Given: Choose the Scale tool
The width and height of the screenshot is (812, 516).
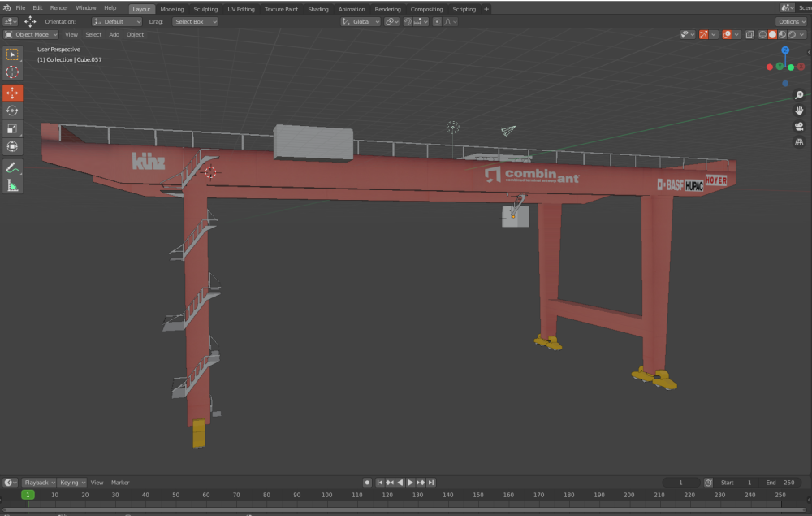Looking at the screenshot, I should (12, 128).
